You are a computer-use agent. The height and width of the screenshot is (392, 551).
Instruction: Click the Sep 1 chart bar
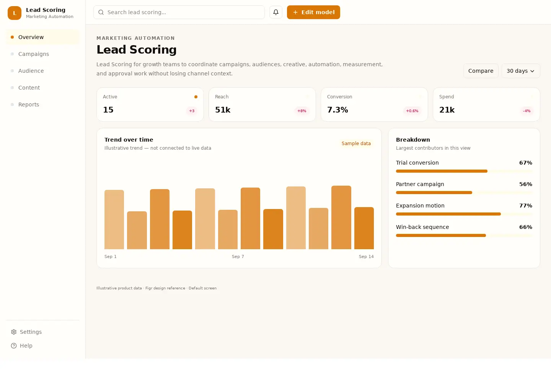(114, 219)
